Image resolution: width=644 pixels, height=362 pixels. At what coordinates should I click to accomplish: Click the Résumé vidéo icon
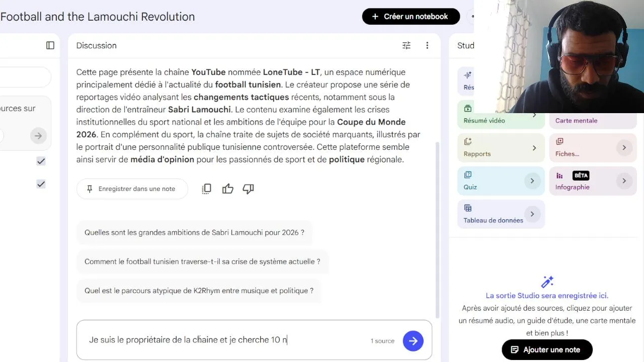[x=468, y=108]
